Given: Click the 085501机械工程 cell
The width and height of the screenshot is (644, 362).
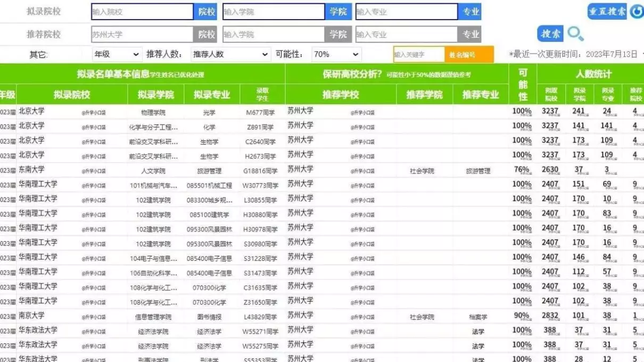Looking at the screenshot, I should 209,186.
